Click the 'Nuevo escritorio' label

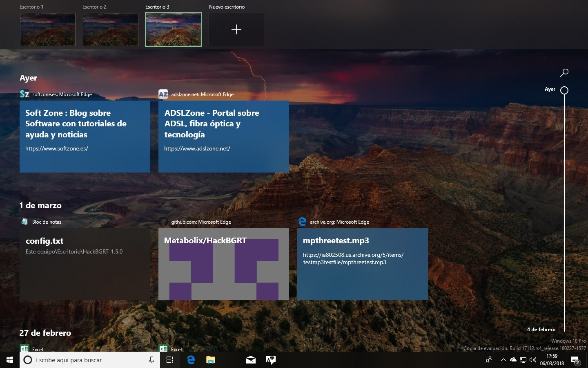tap(227, 7)
